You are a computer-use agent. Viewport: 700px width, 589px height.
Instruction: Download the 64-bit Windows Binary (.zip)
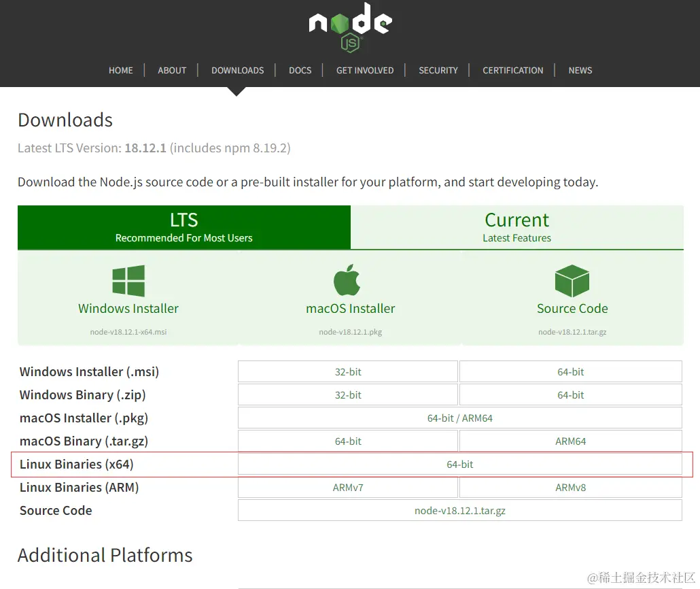571,394
